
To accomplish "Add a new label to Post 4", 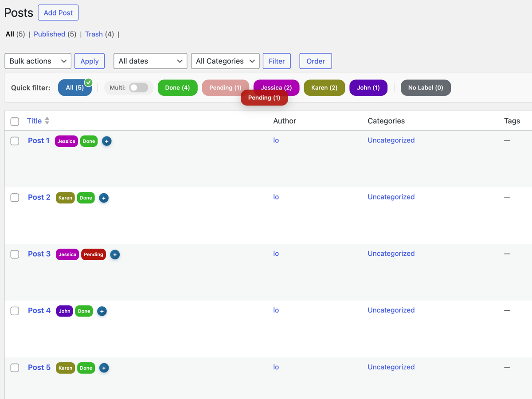I will click(102, 311).
